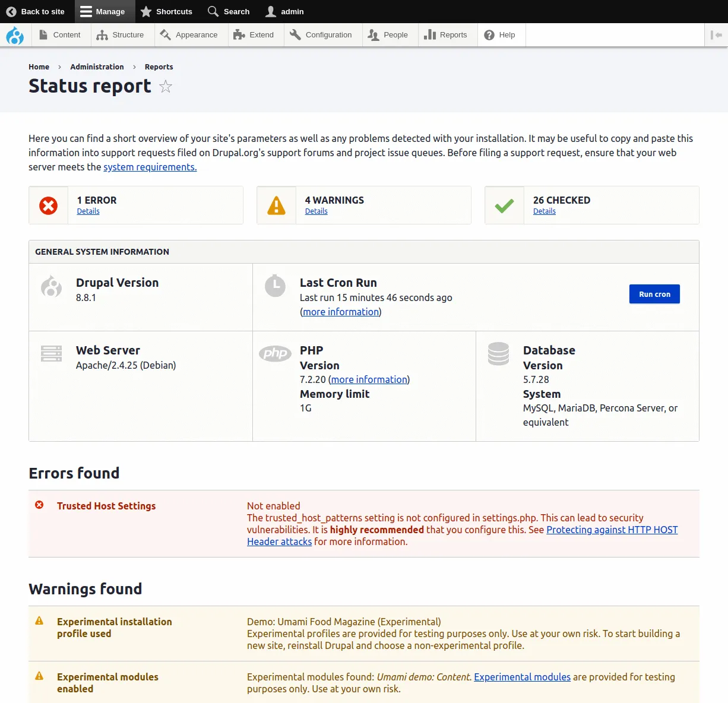The image size is (728, 703).
Task: Click the green checkmark summary icon
Action: [x=504, y=205]
